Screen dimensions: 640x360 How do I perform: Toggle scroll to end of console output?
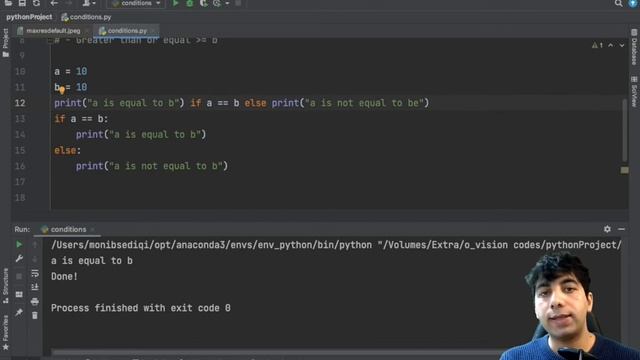coord(35,287)
